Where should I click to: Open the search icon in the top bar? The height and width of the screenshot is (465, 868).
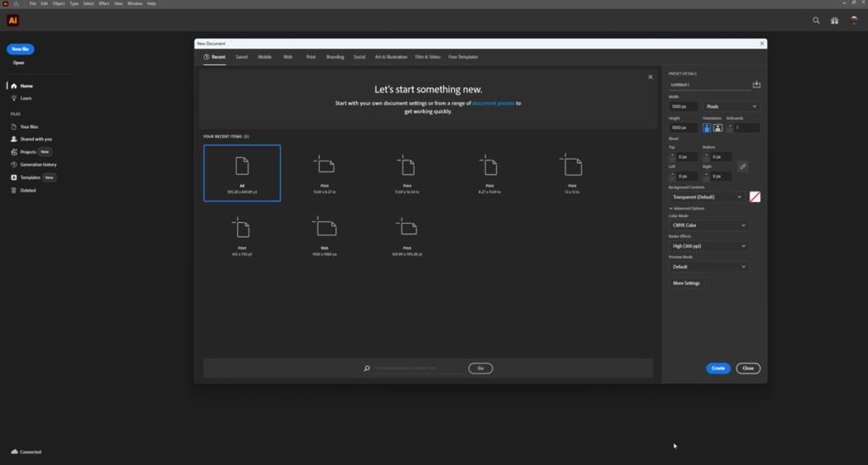816,20
